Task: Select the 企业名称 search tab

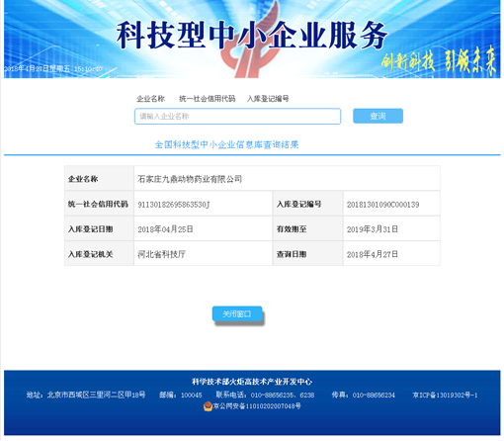Action: 150,99
